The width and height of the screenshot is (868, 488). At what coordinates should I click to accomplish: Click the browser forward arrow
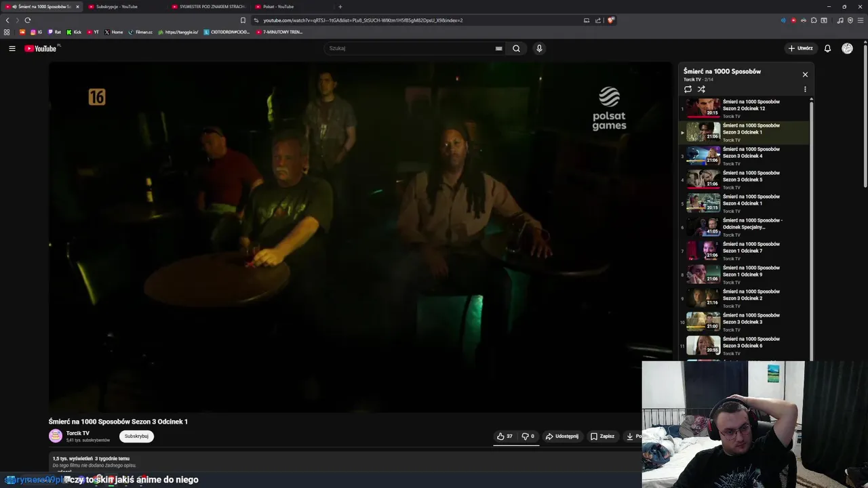point(16,20)
